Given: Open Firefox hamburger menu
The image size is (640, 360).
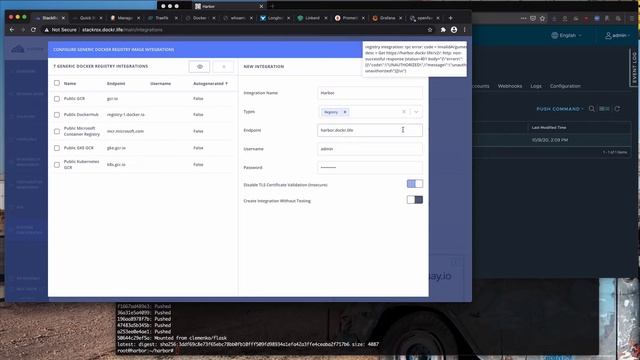Looking at the screenshot, I should click(633, 18).
